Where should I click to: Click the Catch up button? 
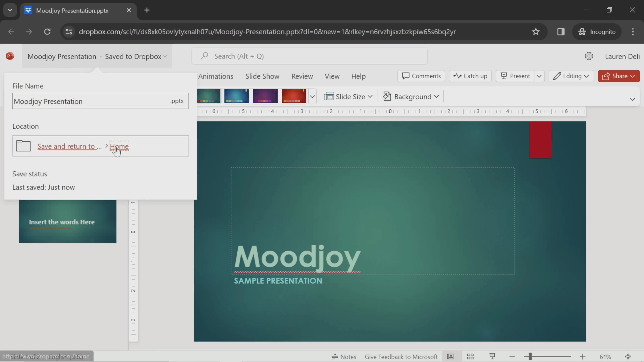[x=470, y=76]
